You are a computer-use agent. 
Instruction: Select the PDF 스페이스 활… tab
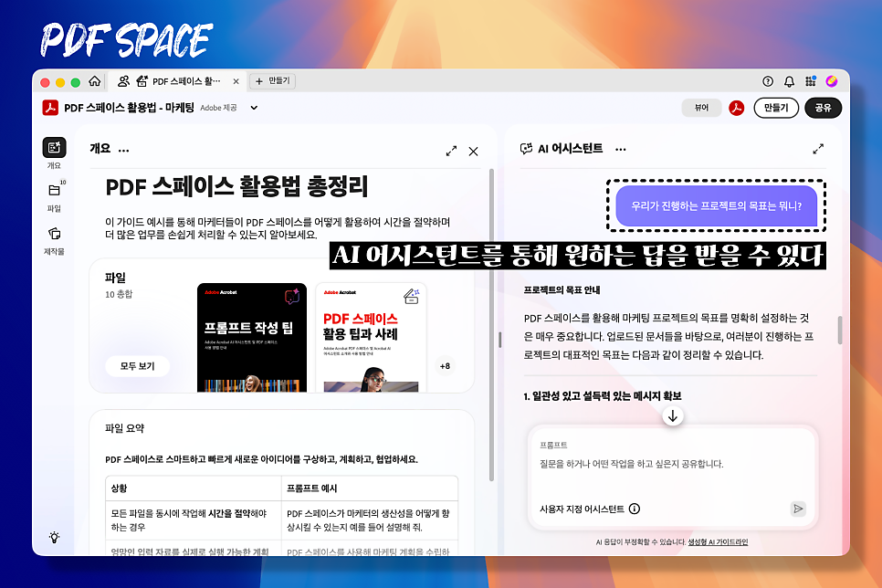[175, 81]
